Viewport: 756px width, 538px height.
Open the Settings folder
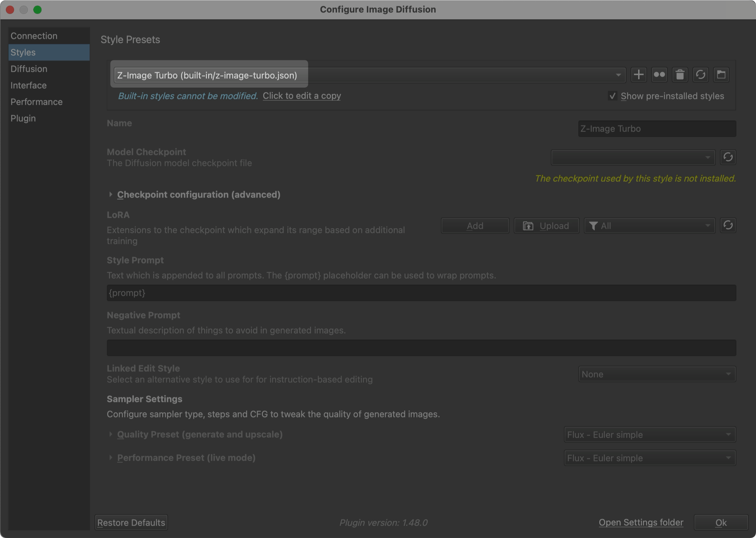point(641,522)
